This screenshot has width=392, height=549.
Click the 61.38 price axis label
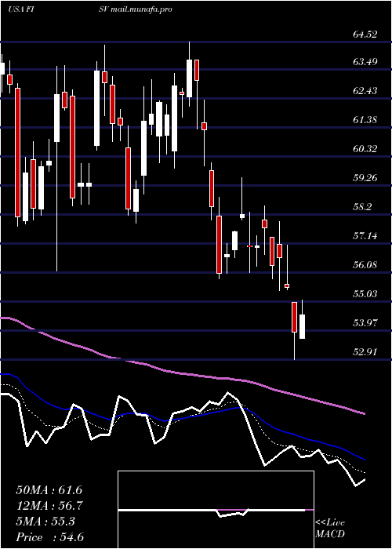coord(365,120)
